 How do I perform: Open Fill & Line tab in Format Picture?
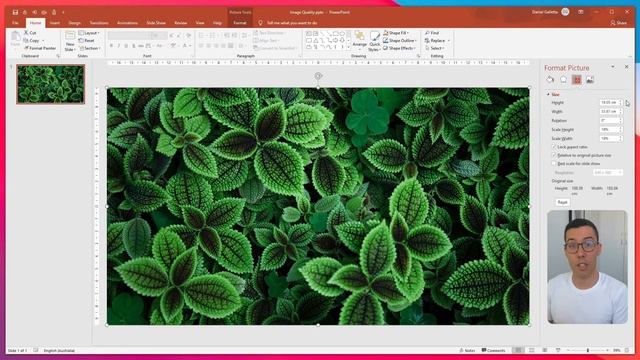click(550, 80)
